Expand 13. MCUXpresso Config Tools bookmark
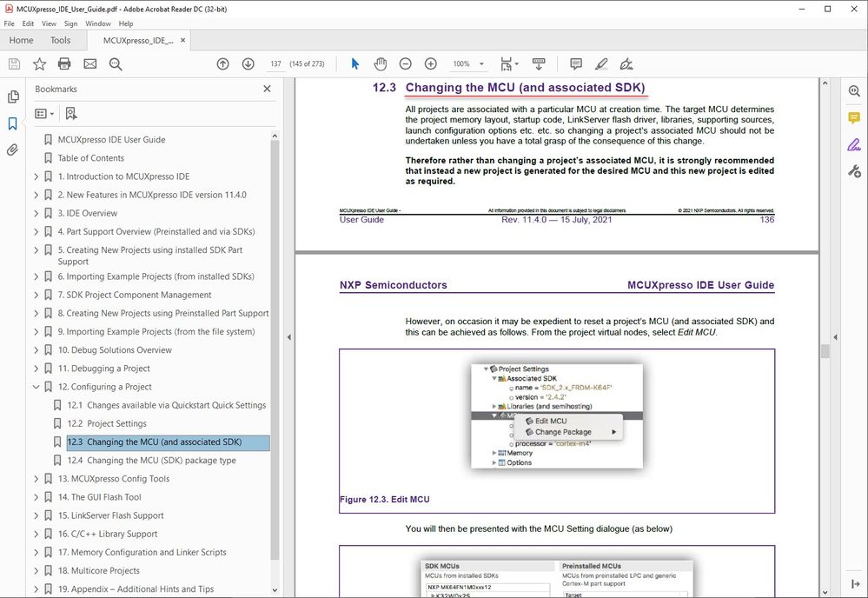The image size is (868, 598). coord(36,478)
